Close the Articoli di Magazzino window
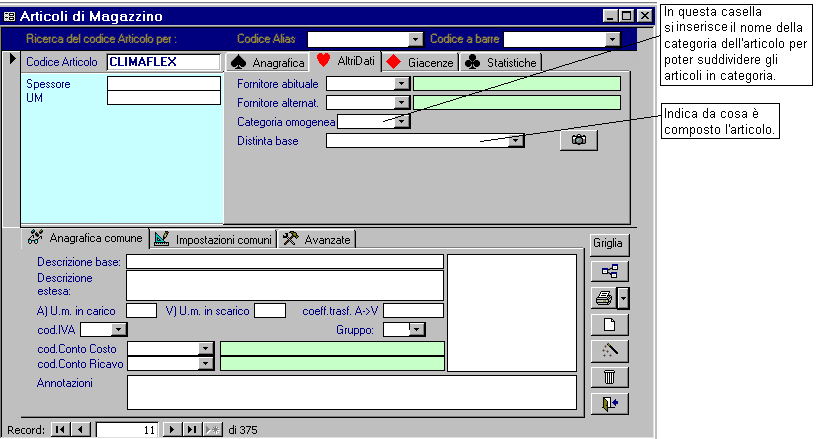Image resolution: width=819 pixels, height=439 pixels. click(645, 16)
